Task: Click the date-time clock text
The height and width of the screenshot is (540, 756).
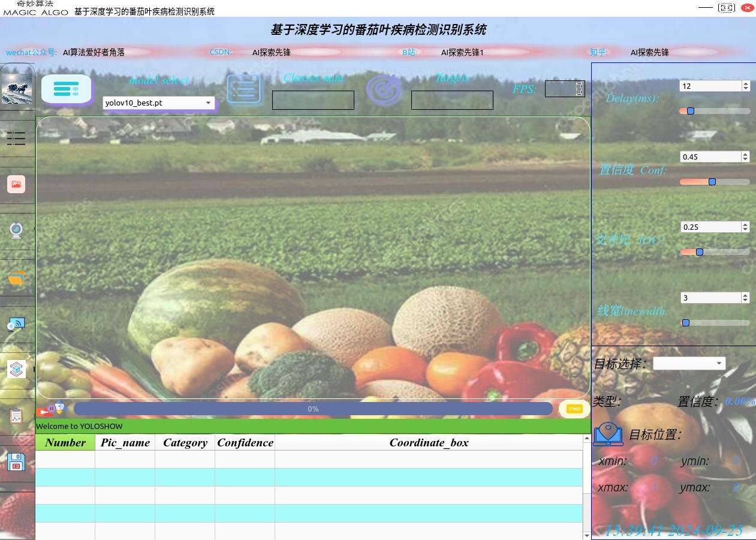Action: (673, 530)
